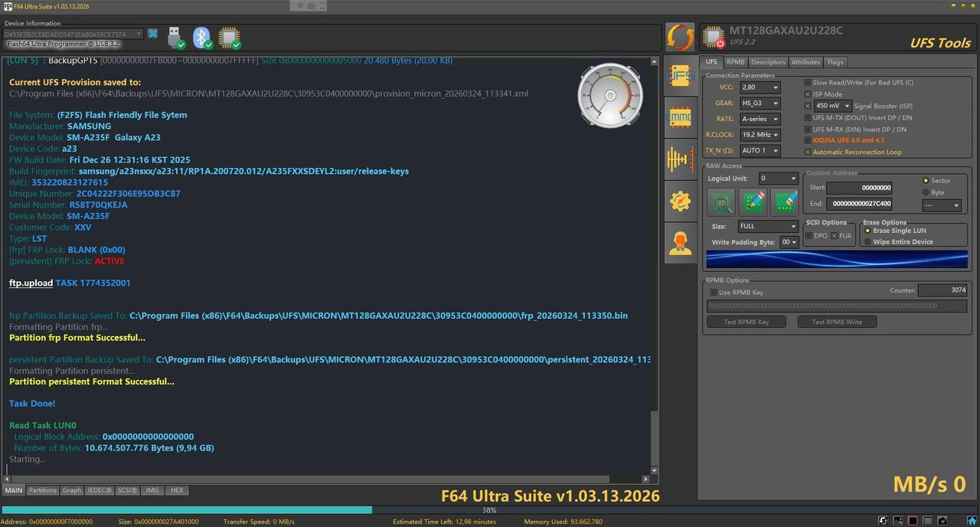This screenshot has width=980, height=527.
Task: Click the blue disconnect icon next to device ID
Action: coord(153,34)
